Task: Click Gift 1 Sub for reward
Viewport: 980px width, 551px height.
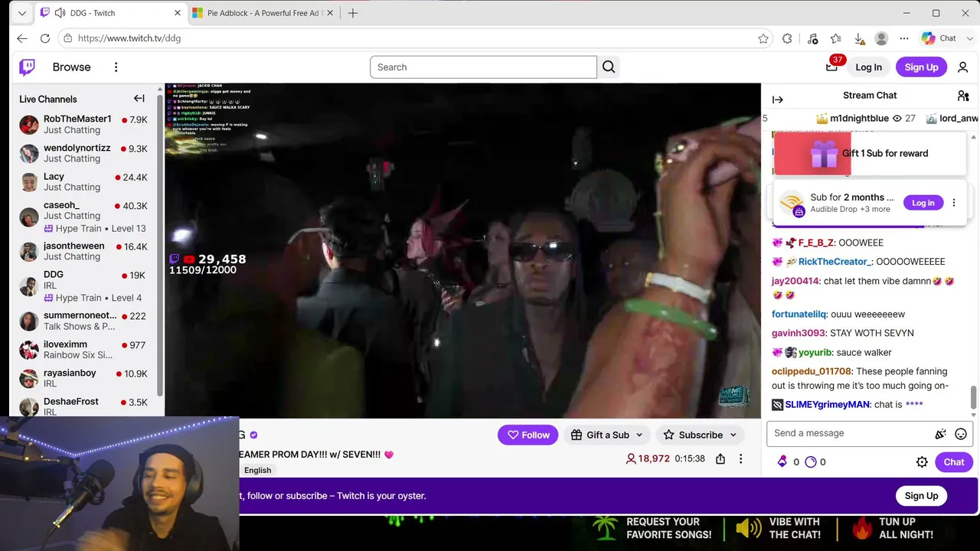Action: point(870,154)
